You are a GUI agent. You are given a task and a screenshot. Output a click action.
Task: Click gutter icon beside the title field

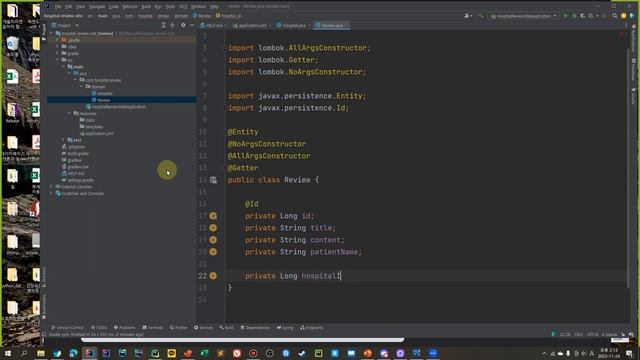[x=213, y=228]
